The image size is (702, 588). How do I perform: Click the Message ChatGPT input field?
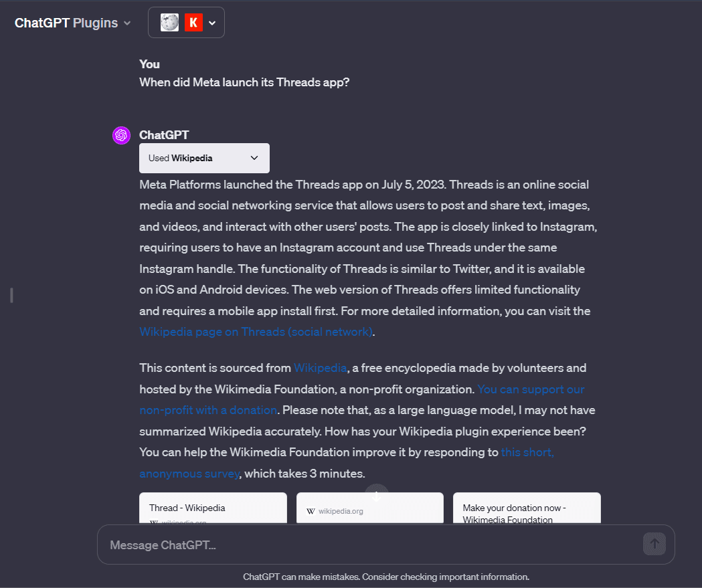(335, 544)
